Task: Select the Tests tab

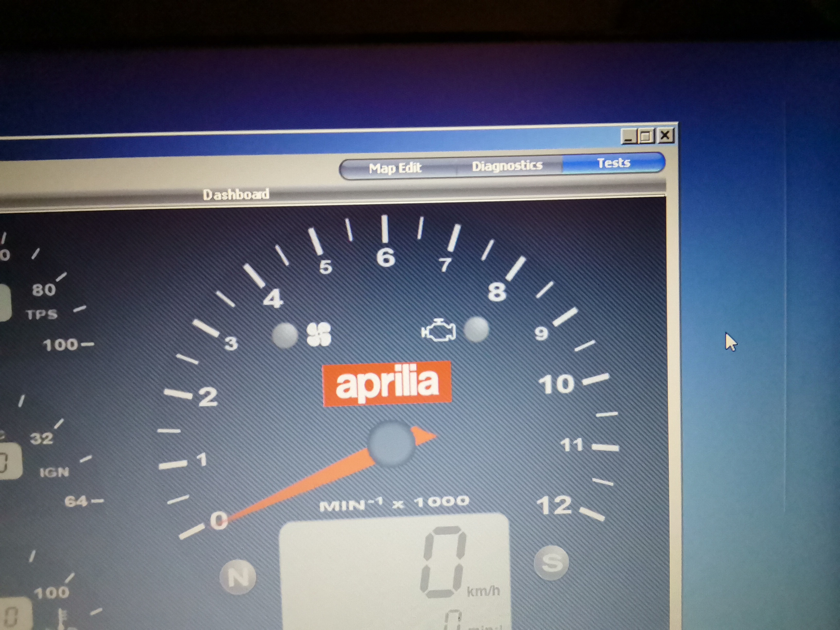Action: point(613,163)
